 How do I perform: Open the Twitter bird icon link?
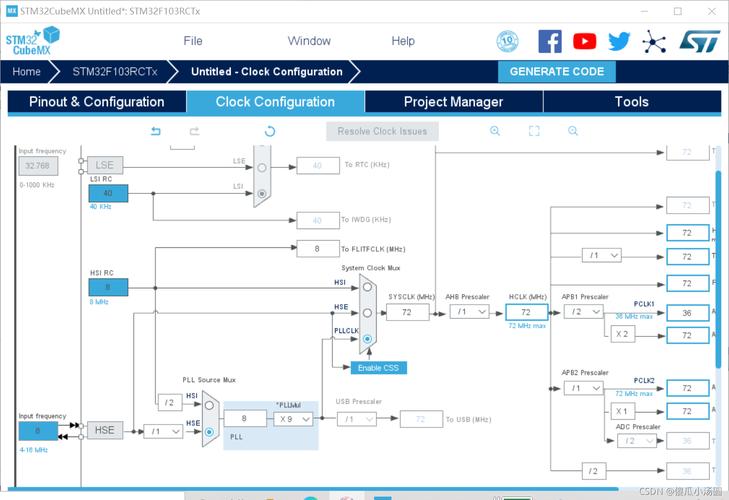coord(619,41)
